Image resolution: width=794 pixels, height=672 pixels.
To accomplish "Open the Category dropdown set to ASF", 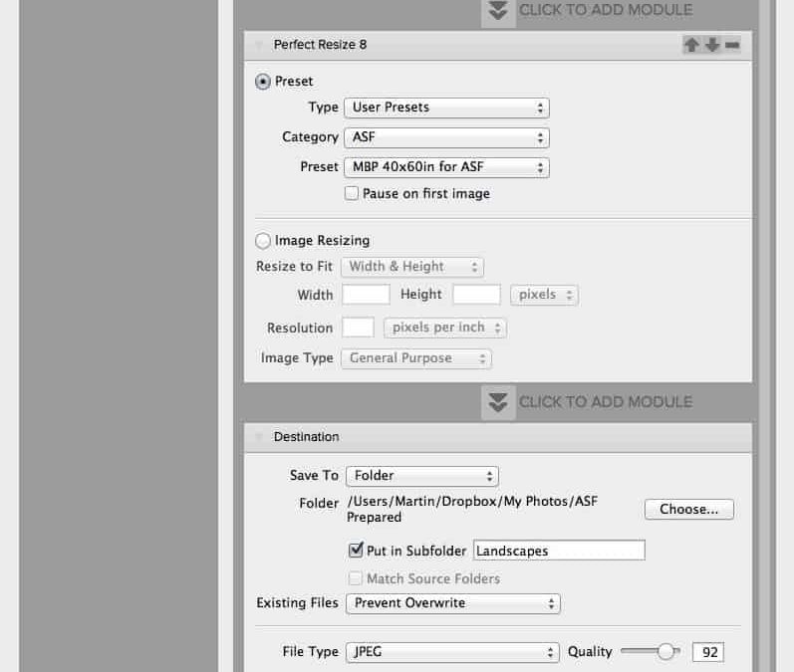I will (x=446, y=137).
